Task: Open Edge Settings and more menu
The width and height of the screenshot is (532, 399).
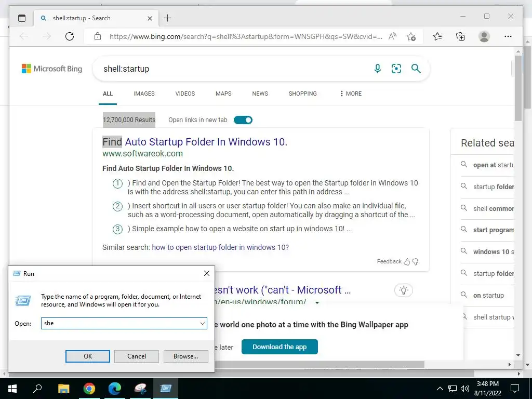Action: pos(508,36)
